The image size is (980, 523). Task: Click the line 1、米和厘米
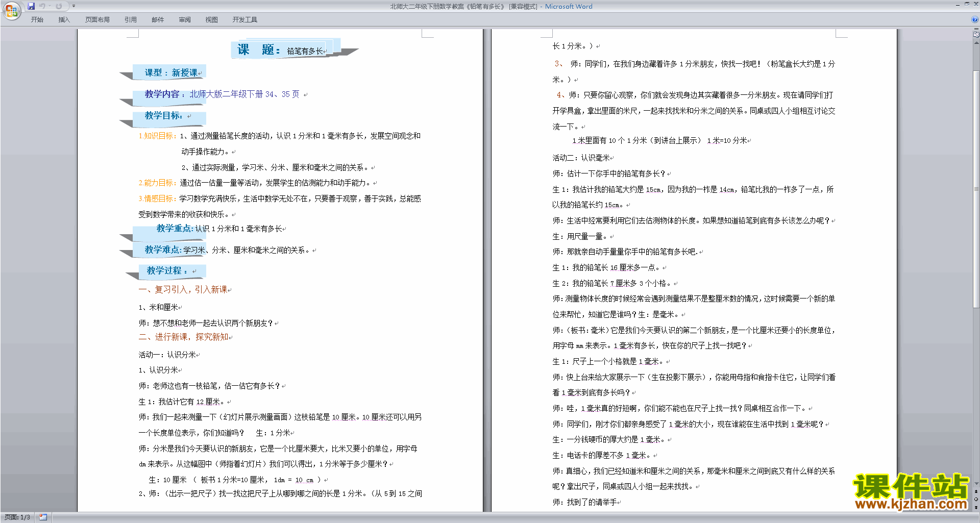[x=158, y=307]
